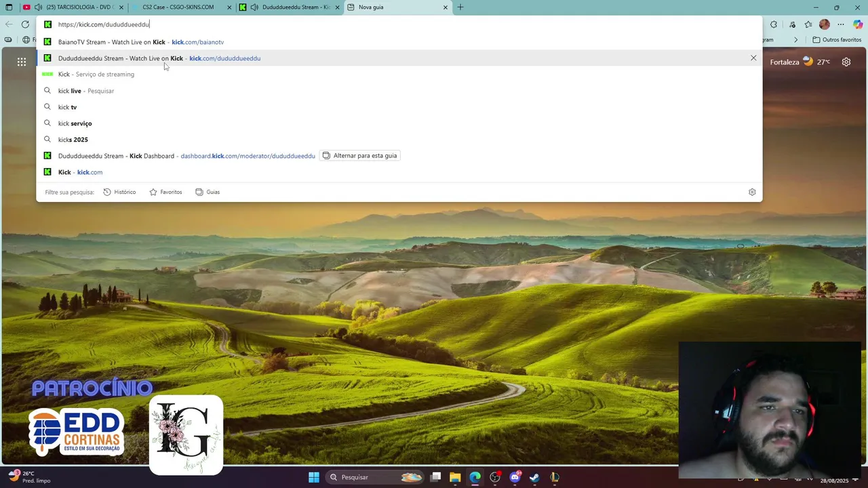
Task: Switch to the Dududdueeddu Stream Kick tab
Action: (x=290, y=7)
